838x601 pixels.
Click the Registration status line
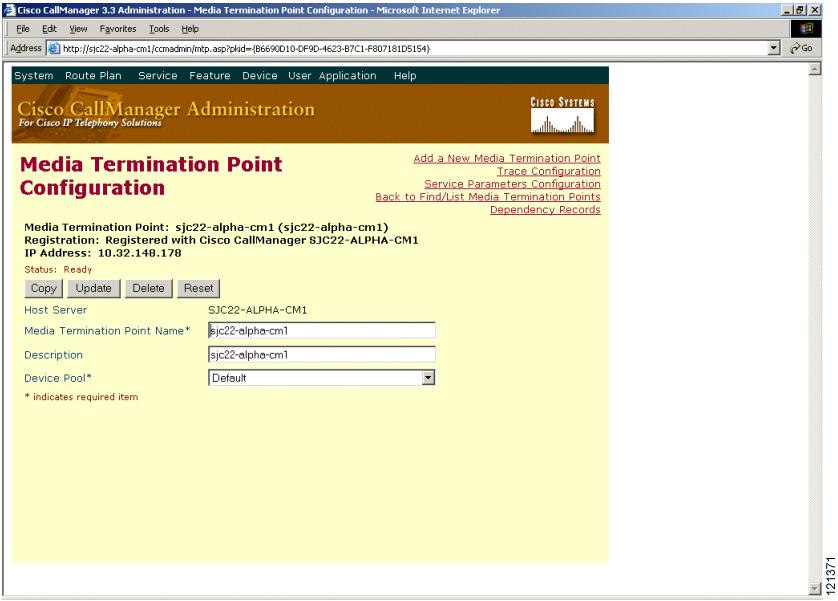click(221, 240)
